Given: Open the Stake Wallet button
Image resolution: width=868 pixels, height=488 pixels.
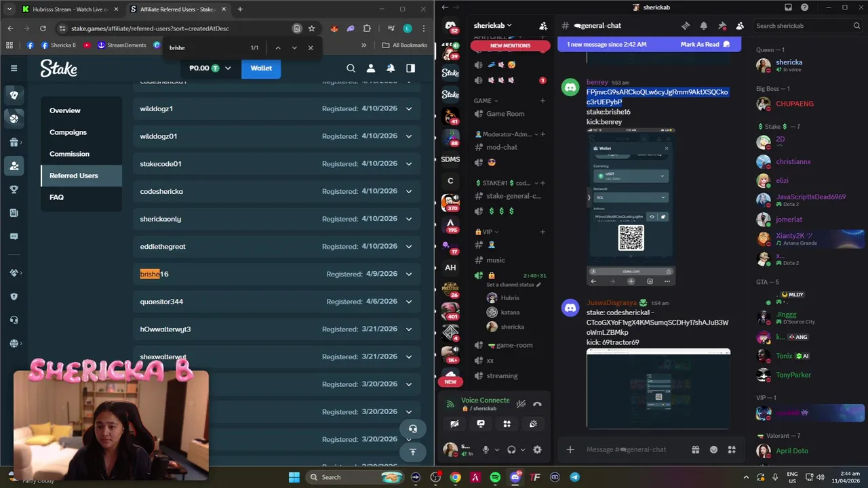Looking at the screenshot, I should (x=261, y=68).
